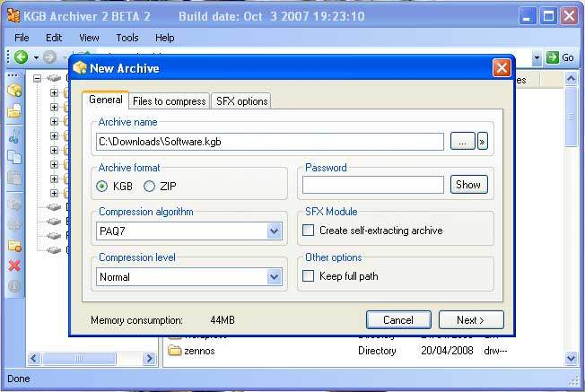Switch to the Files to compress tab
This screenshot has height=392, width=585.
click(x=170, y=100)
